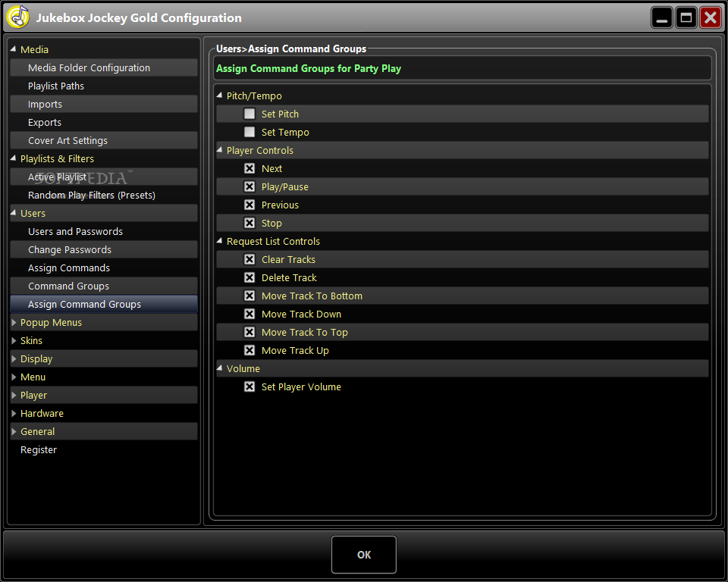Viewport: 728px width, 582px height.
Task: Toggle the Move Track To Top checkbox
Action: click(x=249, y=333)
